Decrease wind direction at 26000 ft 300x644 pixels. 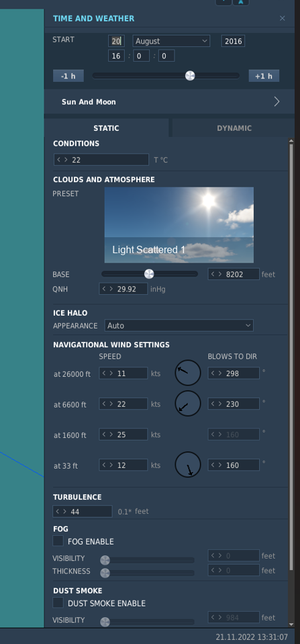pyautogui.click(x=213, y=373)
